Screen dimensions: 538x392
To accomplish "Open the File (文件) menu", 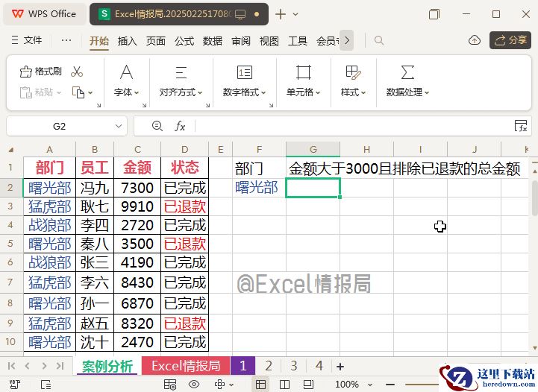I will [27, 40].
